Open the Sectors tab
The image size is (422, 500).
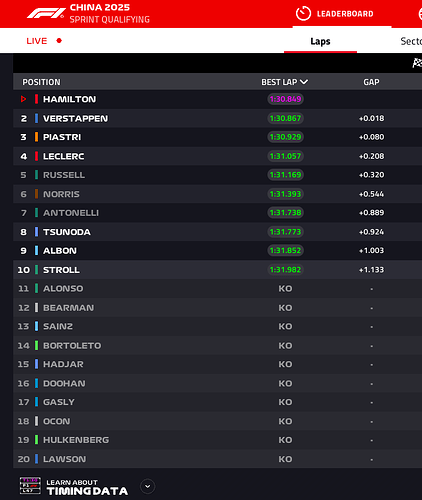[411, 41]
